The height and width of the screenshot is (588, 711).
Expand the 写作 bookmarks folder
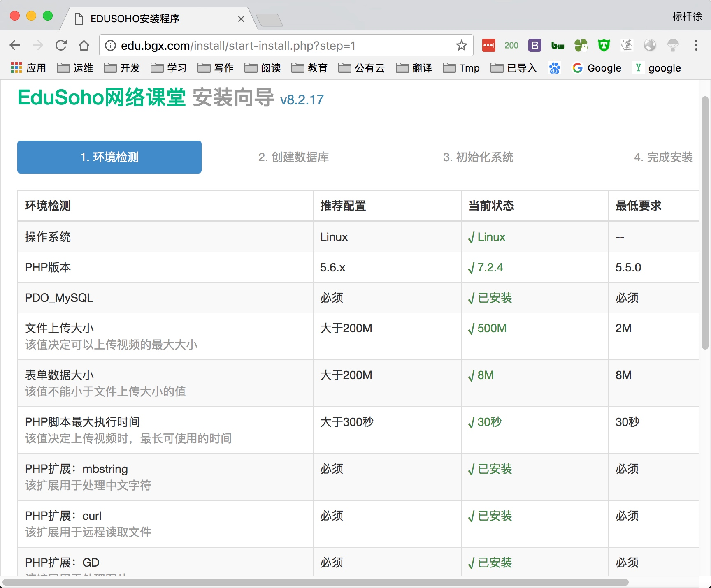216,68
